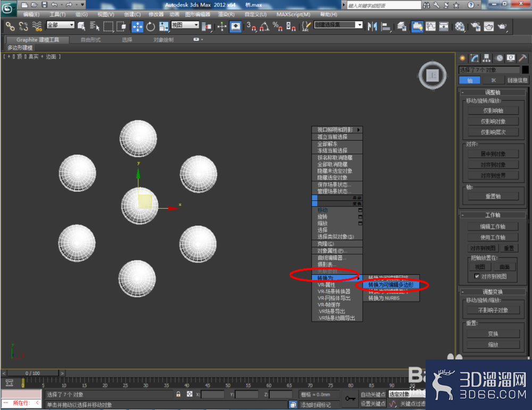Switch to the Utilities hammer panel tab
Screen dimensions: 532x410
click(x=522, y=58)
